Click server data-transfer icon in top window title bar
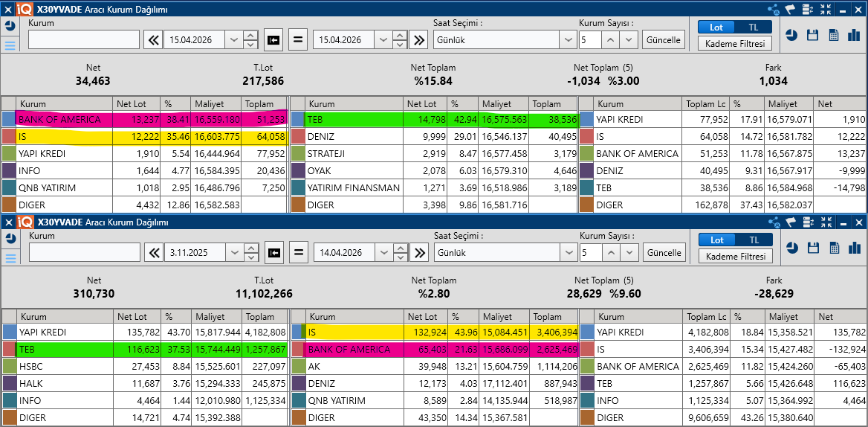868x427 pixels. 808,10
